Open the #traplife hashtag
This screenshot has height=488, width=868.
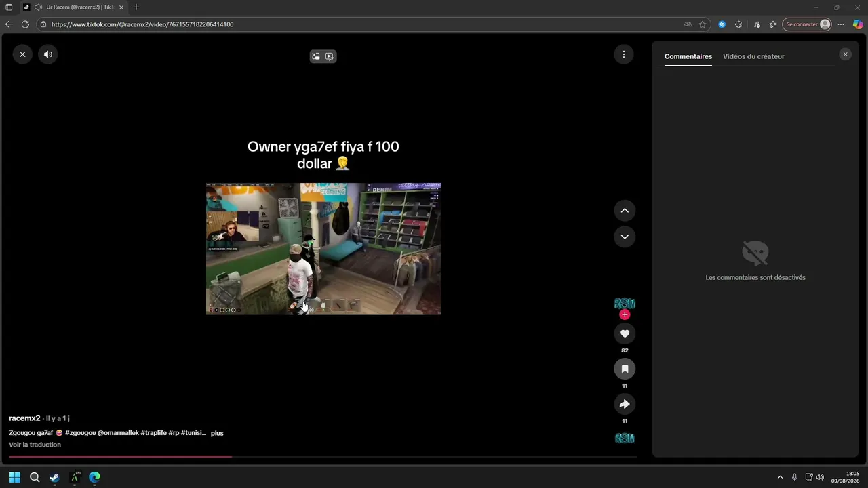point(153,433)
